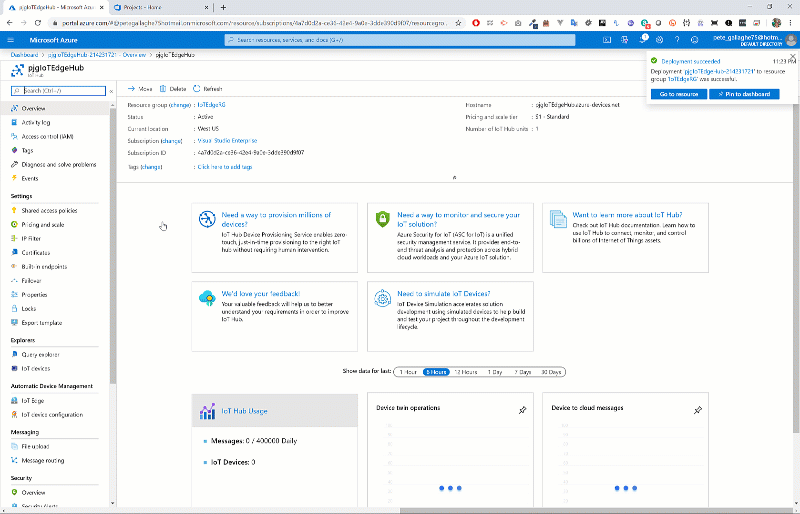Focus the top resources search bar

[399, 40]
